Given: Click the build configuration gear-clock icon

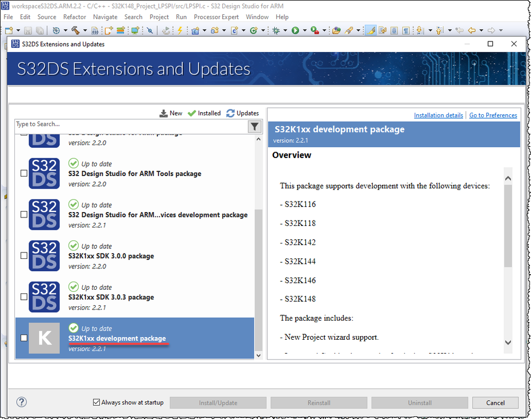Looking at the screenshot, I should click(x=56, y=30).
